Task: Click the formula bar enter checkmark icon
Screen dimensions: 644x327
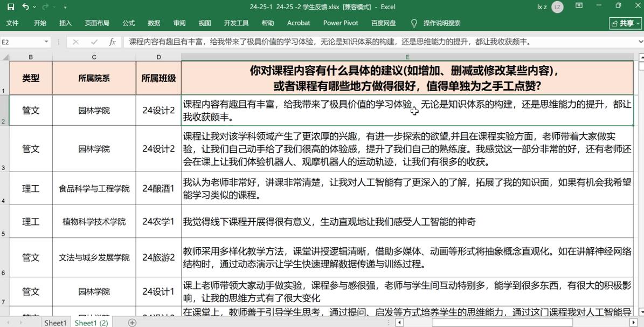Action: [x=94, y=42]
